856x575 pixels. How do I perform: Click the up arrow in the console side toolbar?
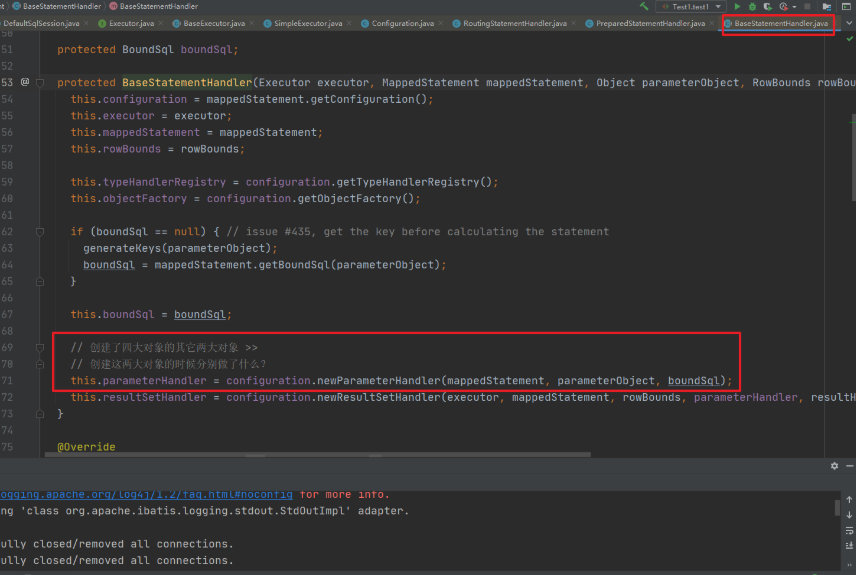pos(849,500)
